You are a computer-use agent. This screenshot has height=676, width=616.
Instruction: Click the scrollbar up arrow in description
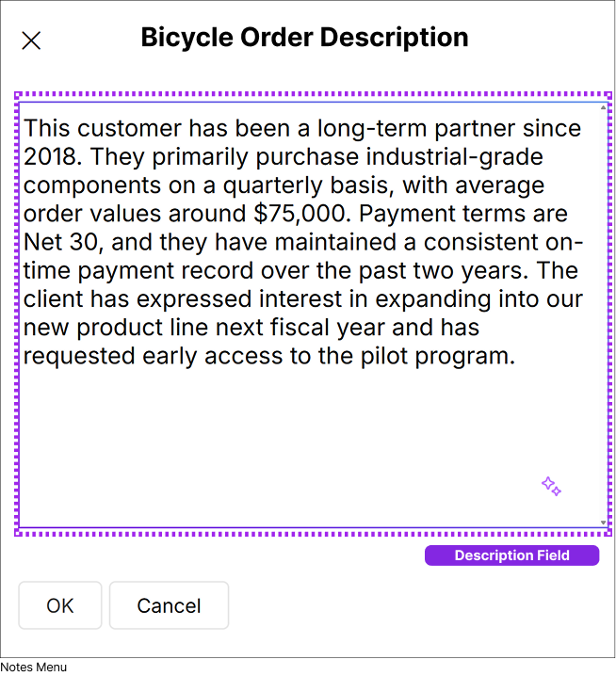point(603,107)
